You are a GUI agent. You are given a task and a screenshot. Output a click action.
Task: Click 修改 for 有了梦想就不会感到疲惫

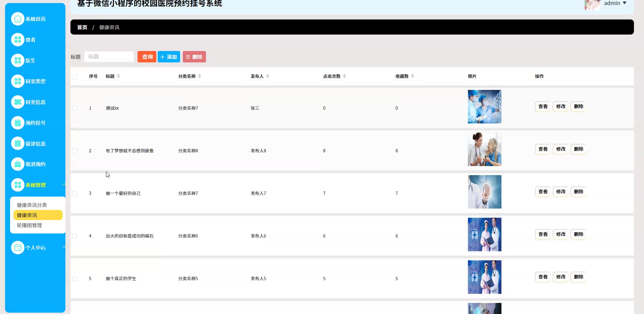point(560,149)
